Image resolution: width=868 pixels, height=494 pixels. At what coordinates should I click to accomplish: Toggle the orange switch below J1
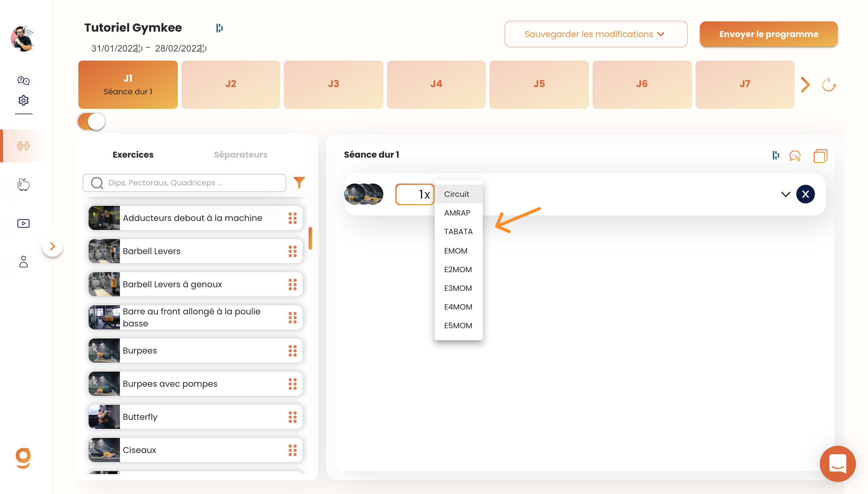pyautogui.click(x=91, y=121)
